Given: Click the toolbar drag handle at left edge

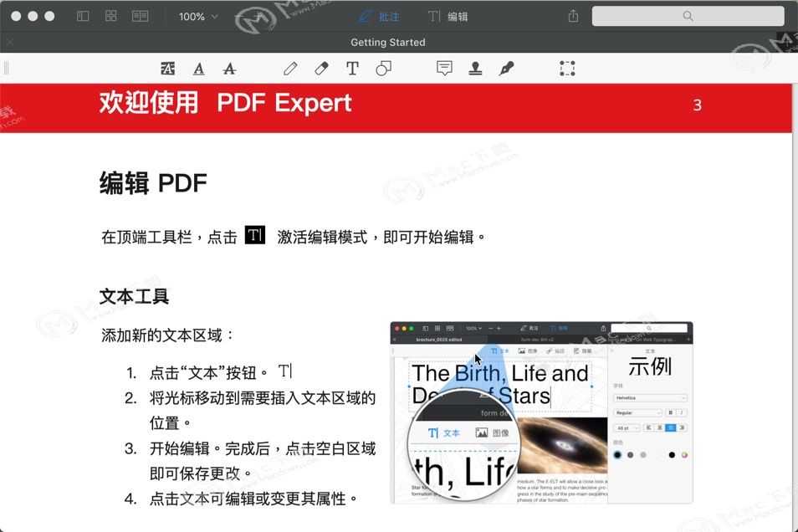Looking at the screenshot, I should pos(6,68).
